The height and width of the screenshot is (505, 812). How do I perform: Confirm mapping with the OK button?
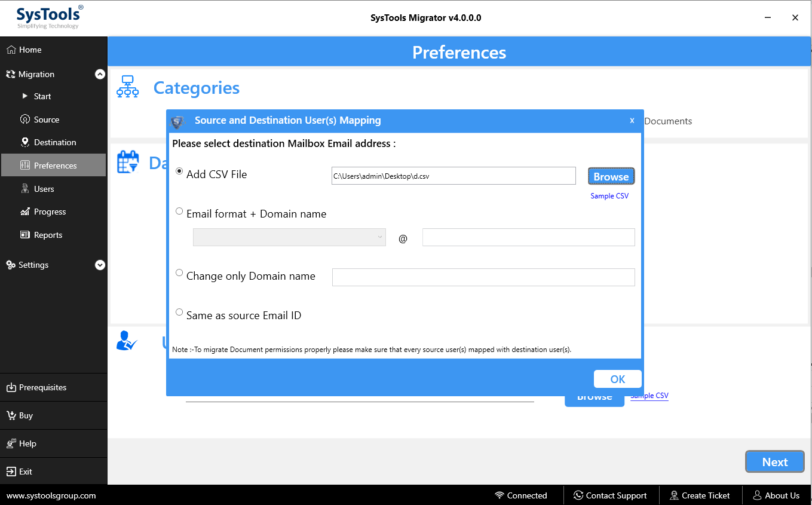[x=618, y=379]
